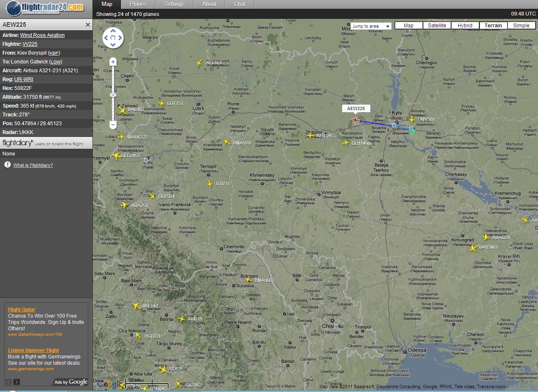Click the Flightdiary question mark icon
This screenshot has height=392, width=538.
[8, 165]
